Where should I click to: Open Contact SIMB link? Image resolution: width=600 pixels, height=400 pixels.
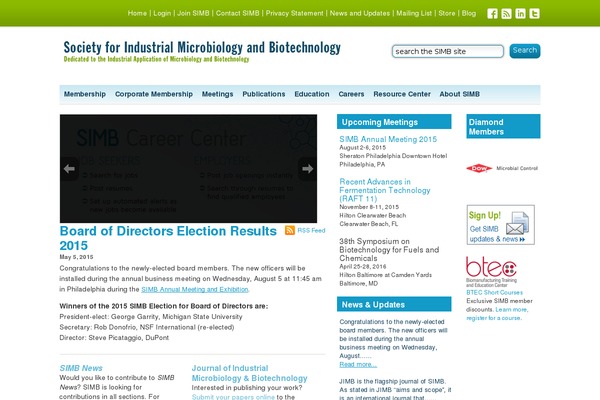pyautogui.click(x=238, y=13)
